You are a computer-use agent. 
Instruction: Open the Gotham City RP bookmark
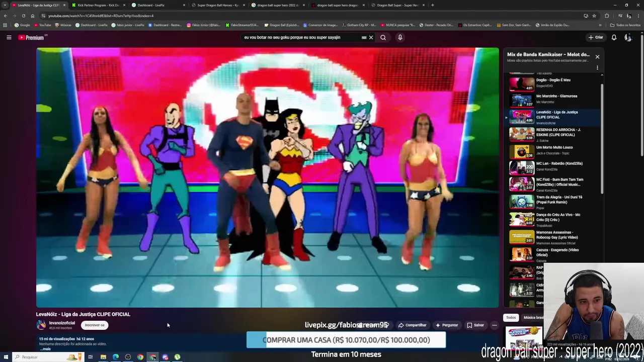tap(359, 25)
